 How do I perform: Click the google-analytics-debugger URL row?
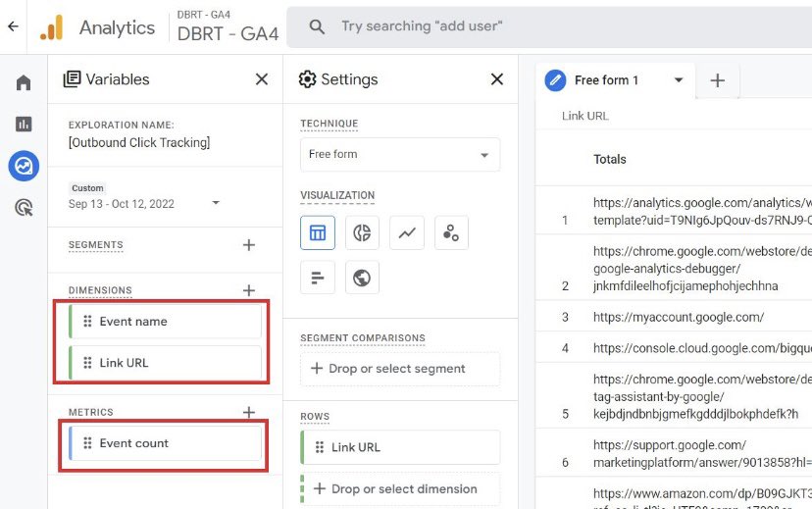673,268
